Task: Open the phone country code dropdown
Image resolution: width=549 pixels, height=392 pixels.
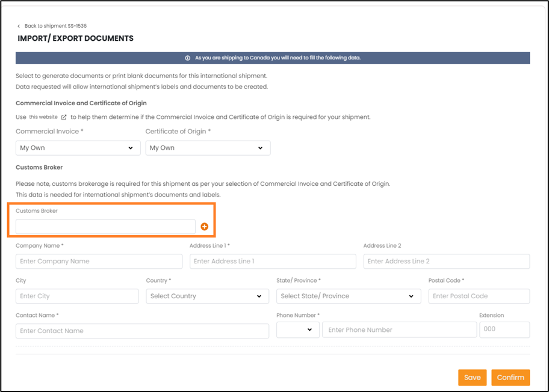Action: point(297,329)
